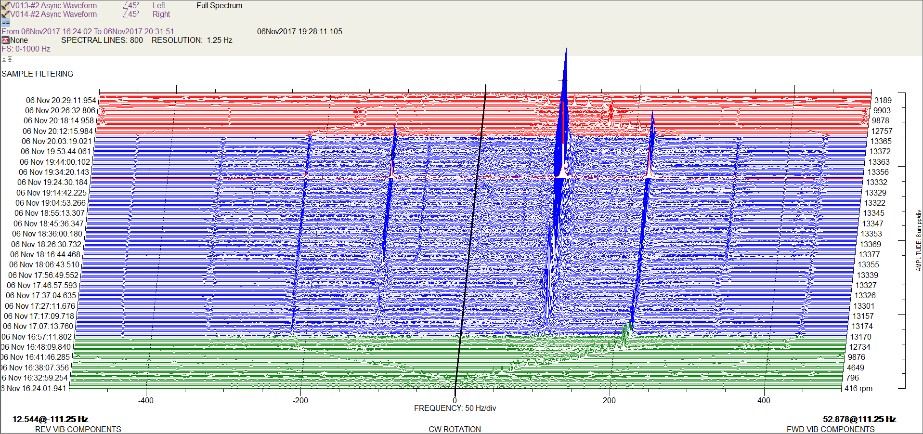The image size is (923, 434).
Task: Select sample 06 Nov 18:36:00.180
Action: 48,234
